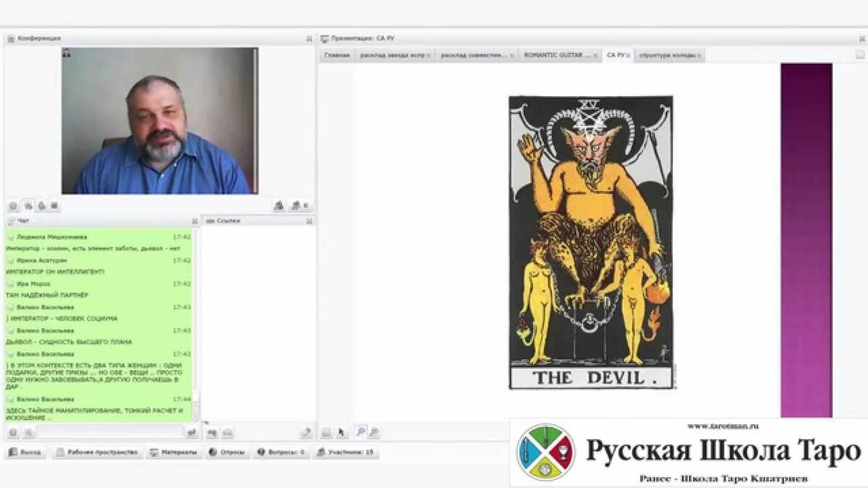Select the zoom in presentation tool
868x488 pixels.
(360, 432)
